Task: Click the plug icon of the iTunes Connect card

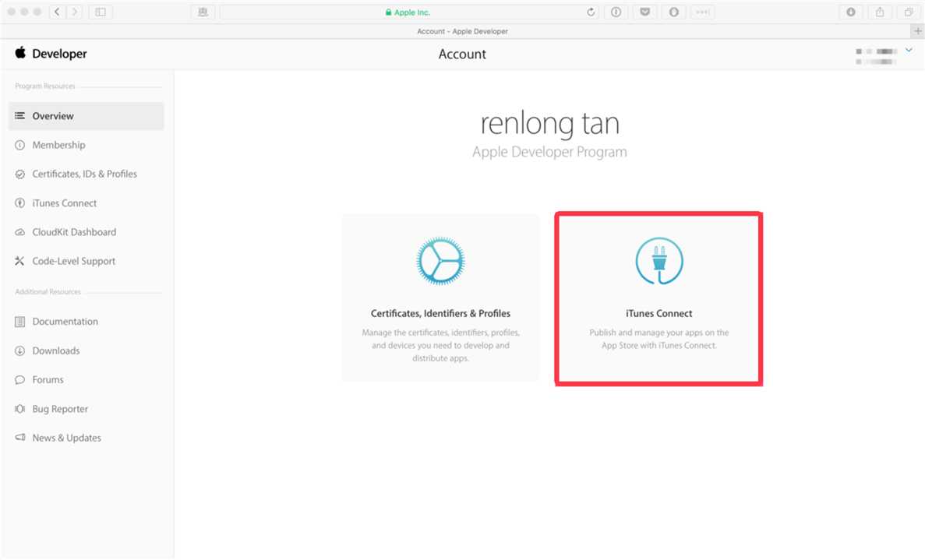Action: pyautogui.click(x=659, y=261)
